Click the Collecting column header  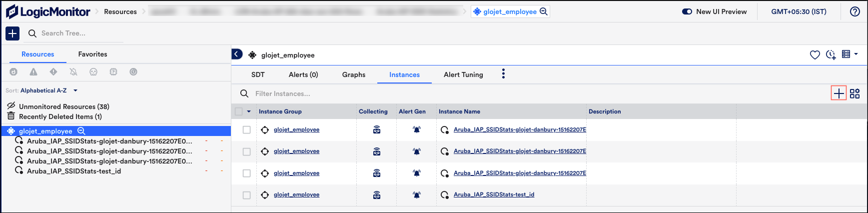373,111
